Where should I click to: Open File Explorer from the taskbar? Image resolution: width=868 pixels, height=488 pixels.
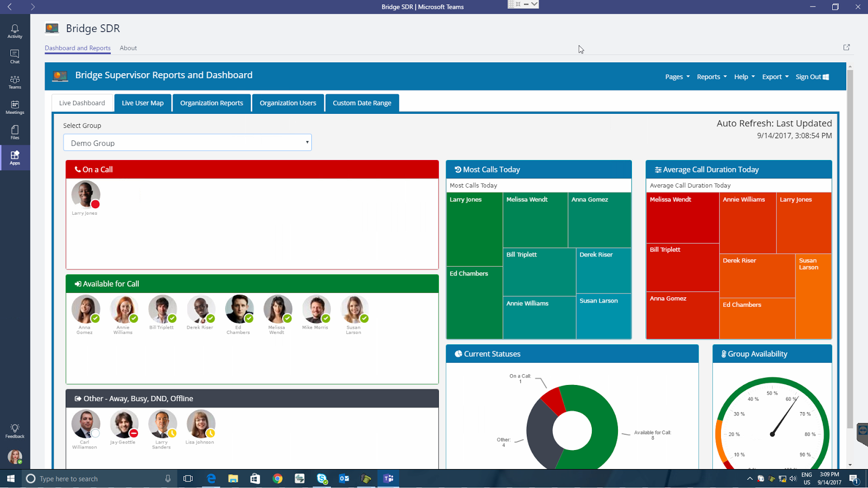[233, 478]
